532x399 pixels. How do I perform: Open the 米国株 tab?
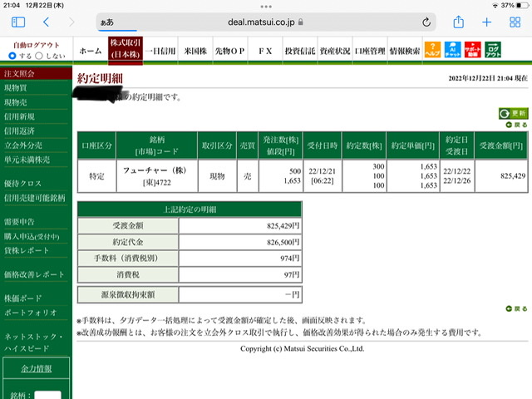(x=195, y=51)
